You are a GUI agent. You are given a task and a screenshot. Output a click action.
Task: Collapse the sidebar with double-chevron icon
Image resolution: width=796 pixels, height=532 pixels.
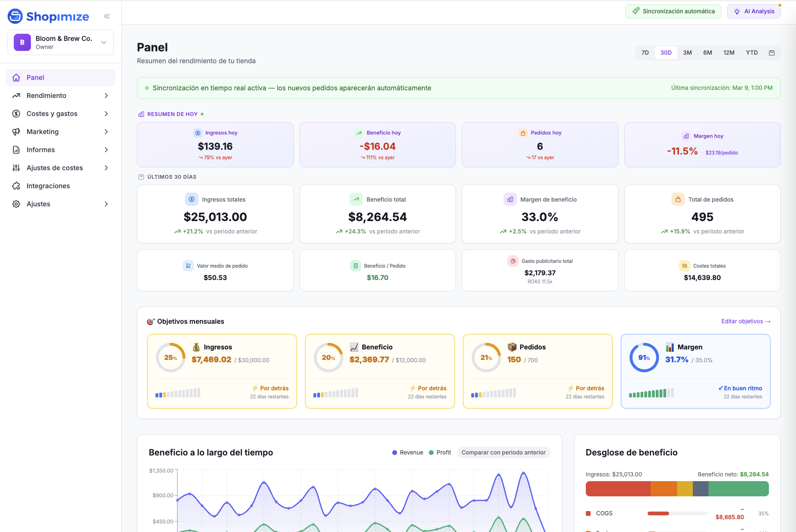pyautogui.click(x=107, y=16)
